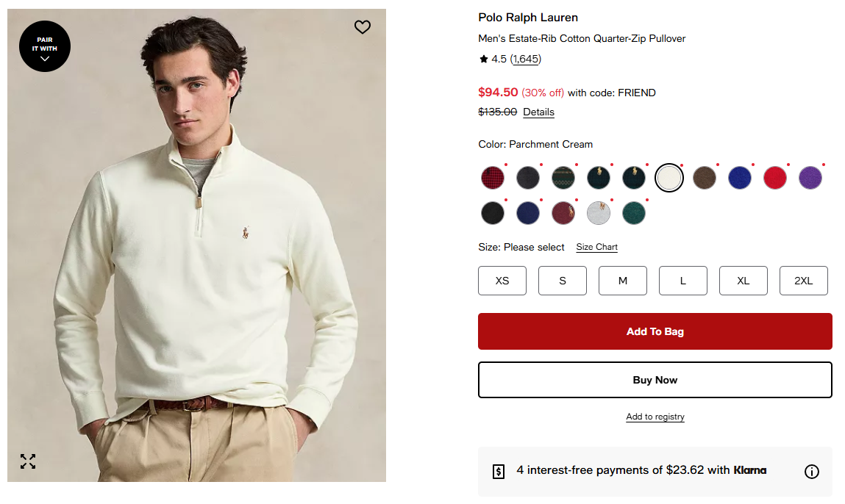Screen dimensions: 845x504
Task: Select size M
Action: [623, 281]
